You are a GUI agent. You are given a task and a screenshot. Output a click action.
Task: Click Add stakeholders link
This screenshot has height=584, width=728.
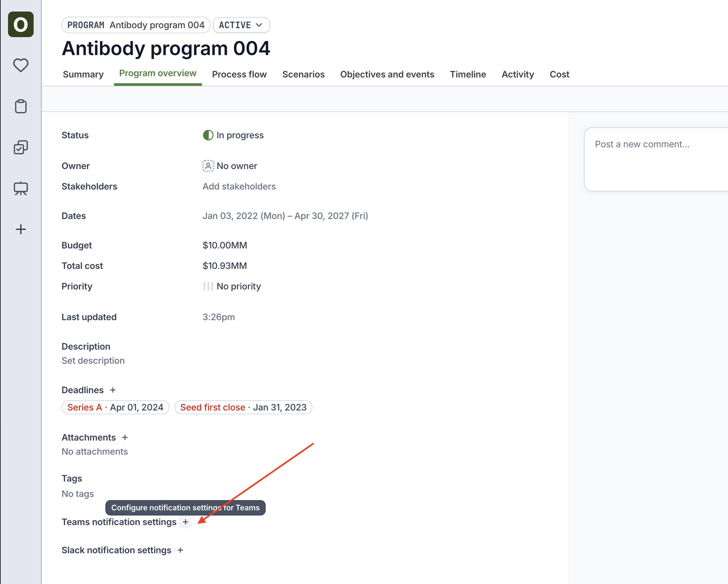tap(239, 187)
